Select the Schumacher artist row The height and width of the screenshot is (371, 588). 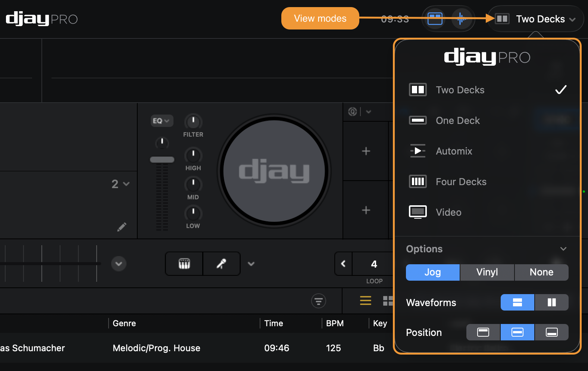(32, 348)
